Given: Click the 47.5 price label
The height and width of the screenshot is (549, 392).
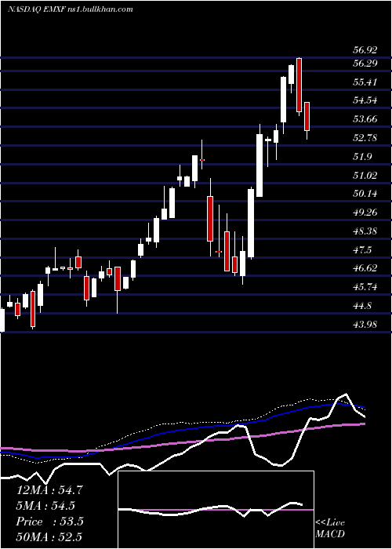Looking at the screenshot, I should 362,249.
